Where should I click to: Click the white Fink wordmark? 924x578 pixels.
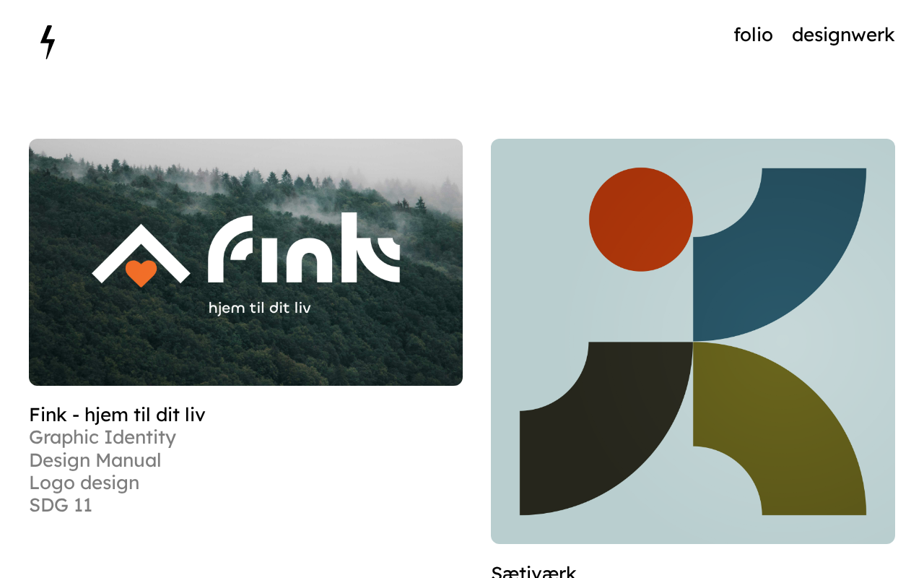pos(304,248)
